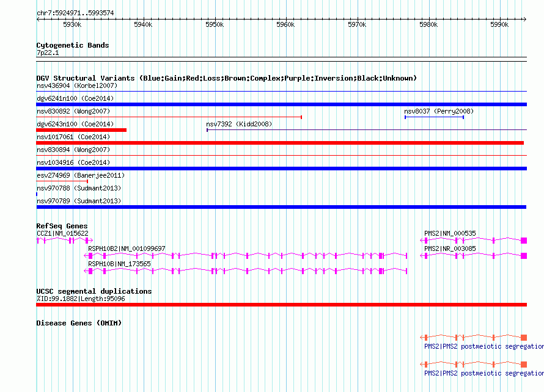Select variant nsv830894 (Wong2007) label
The height and width of the screenshot is (392, 544).
[x=73, y=150]
